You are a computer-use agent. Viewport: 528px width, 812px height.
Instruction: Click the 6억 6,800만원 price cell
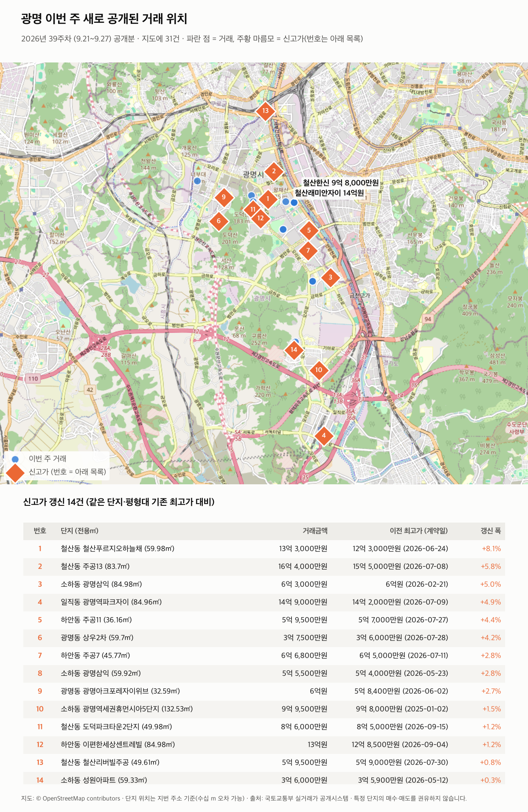[x=304, y=655]
